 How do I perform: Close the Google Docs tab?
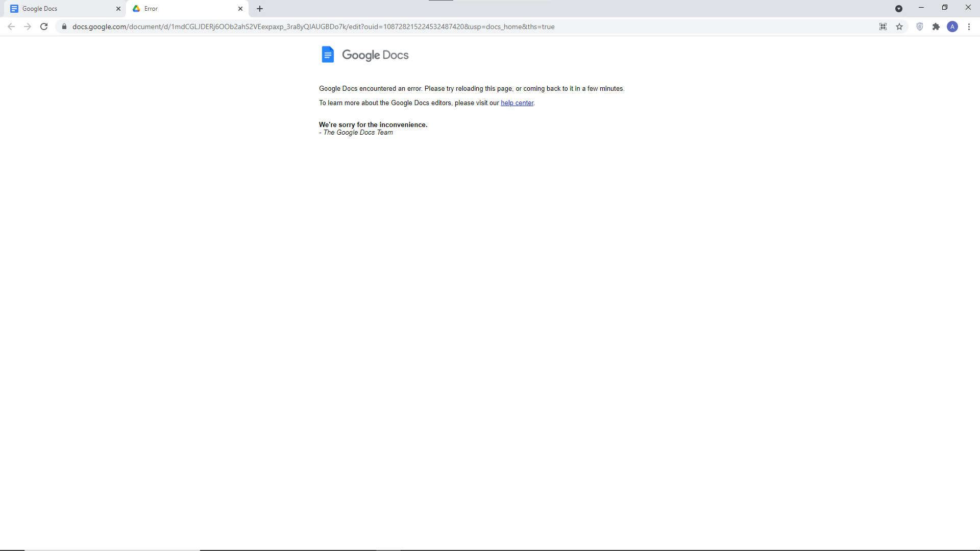[x=118, y=9]
